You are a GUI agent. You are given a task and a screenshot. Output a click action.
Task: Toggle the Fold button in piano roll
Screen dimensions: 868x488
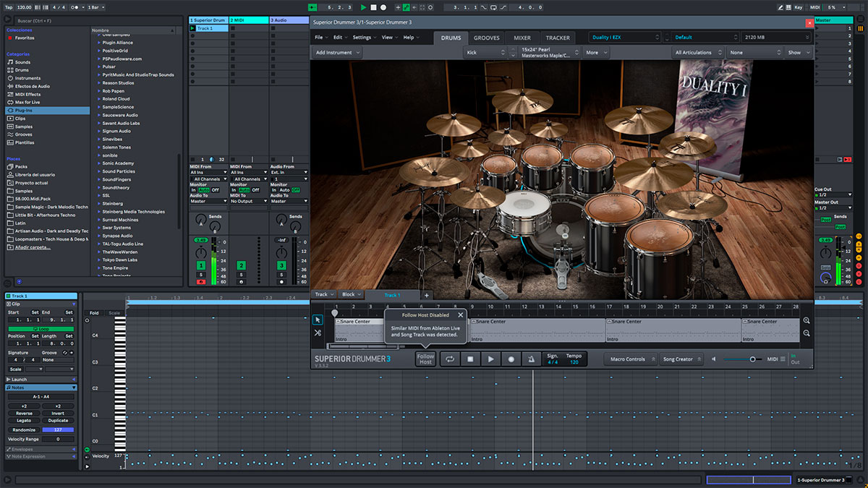(x=94, y=313)
